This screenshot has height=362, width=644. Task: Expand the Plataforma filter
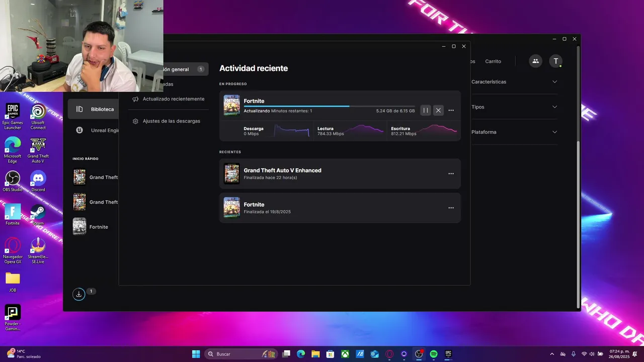click(x=514, y=132)
